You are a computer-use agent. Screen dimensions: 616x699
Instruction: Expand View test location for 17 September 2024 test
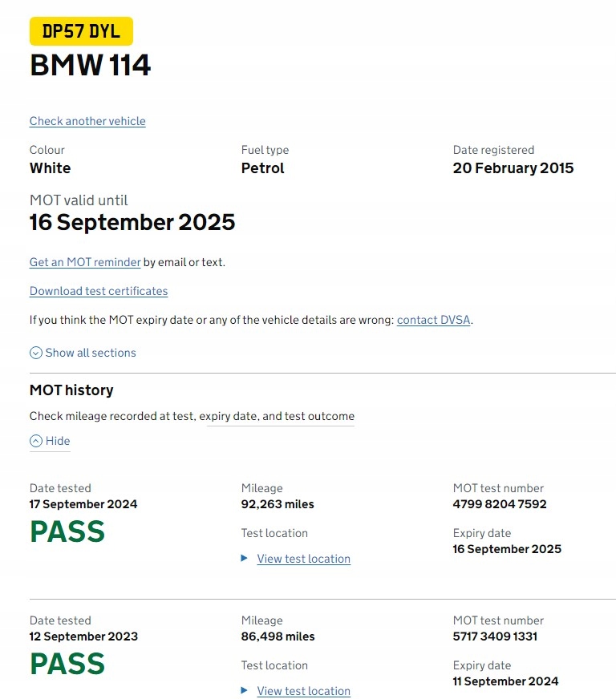303,559
